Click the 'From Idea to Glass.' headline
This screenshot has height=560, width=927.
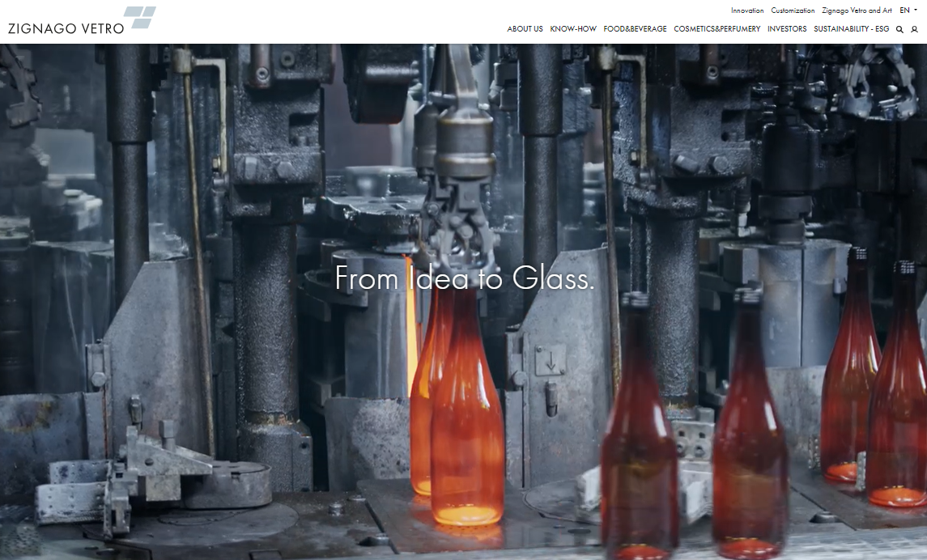click(465, 278)
